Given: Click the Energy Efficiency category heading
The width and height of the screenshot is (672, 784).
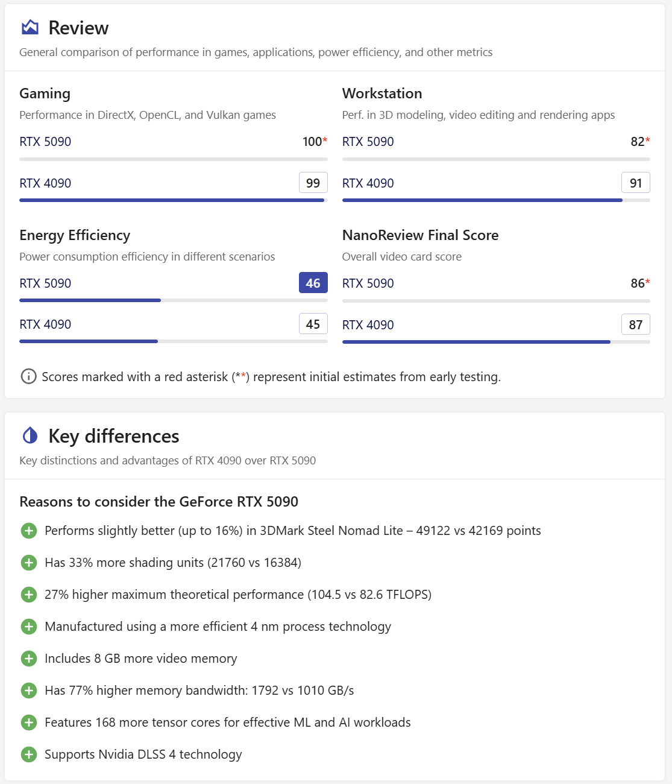Looking at the screenshot, I should (x=75, y=235).
